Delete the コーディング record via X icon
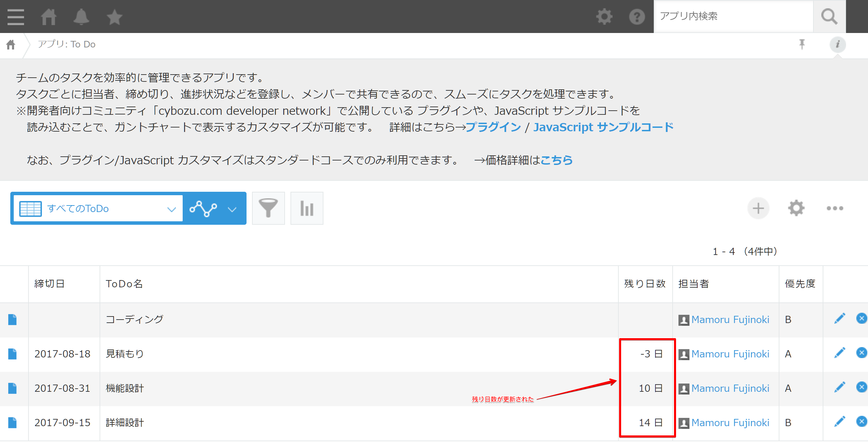 [862, 318]
